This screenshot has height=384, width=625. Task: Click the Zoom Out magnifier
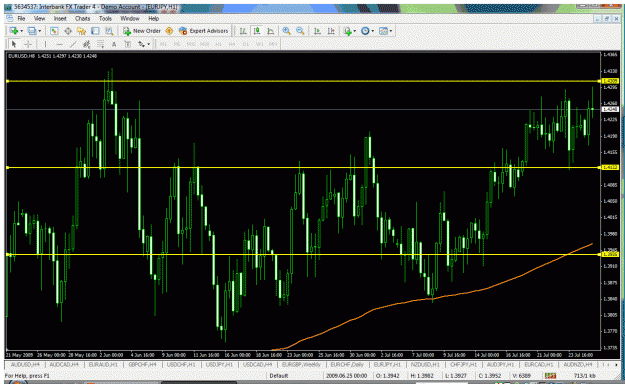click(300, 31)
